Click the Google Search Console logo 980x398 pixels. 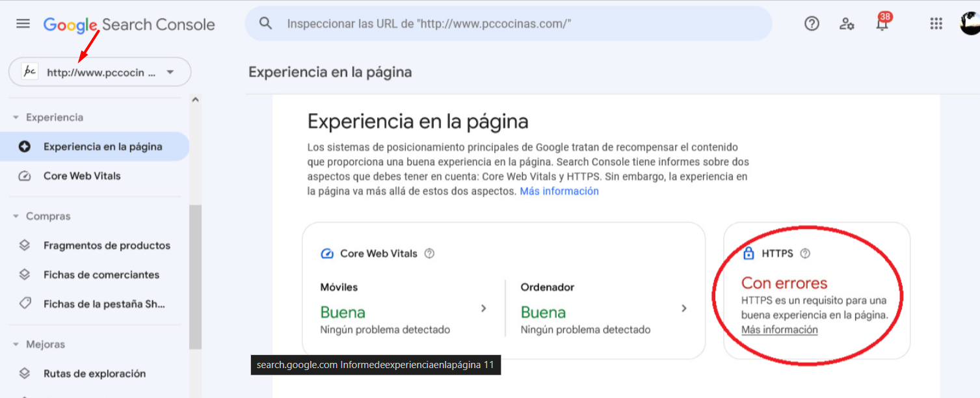(129, 25)
